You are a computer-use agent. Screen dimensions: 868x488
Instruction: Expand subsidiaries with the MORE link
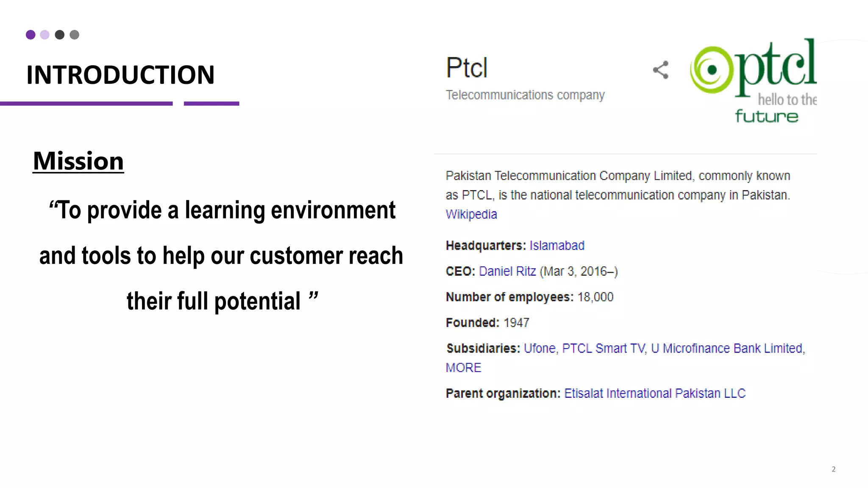[x=463, y=368]
